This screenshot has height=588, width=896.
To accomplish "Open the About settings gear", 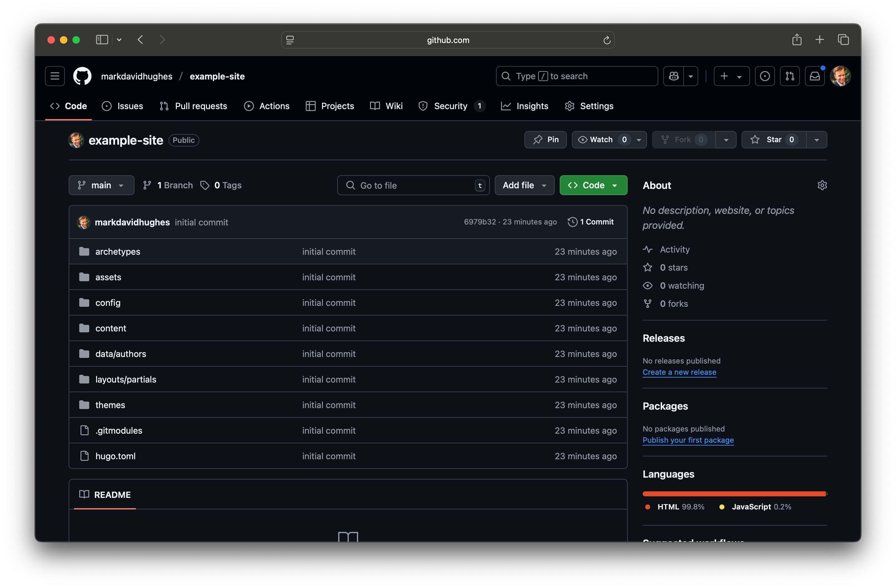I will (822, 185).
